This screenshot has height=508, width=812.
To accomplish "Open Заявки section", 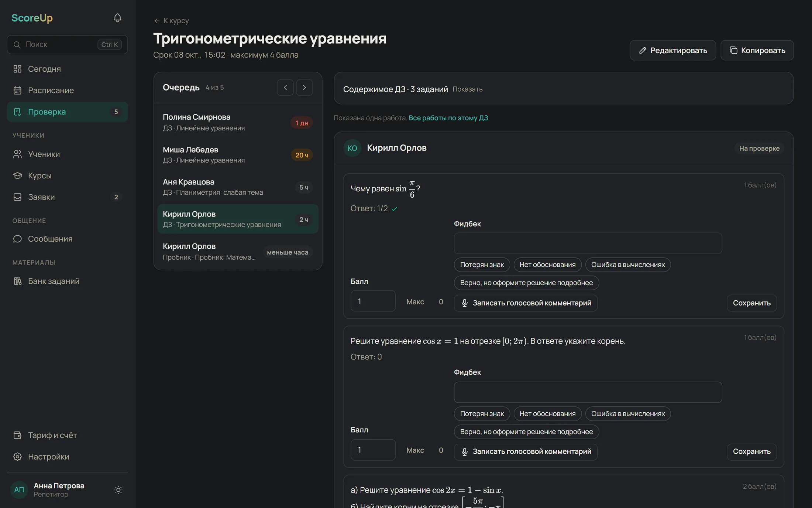I will 67,197.
